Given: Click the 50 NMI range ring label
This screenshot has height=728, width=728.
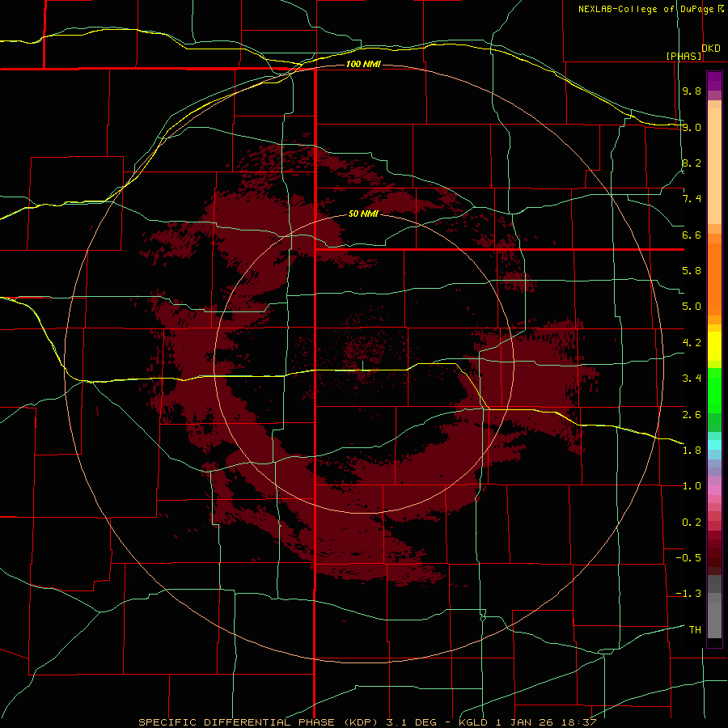Looking at the screenshot, I should click(x=363, y=214).
